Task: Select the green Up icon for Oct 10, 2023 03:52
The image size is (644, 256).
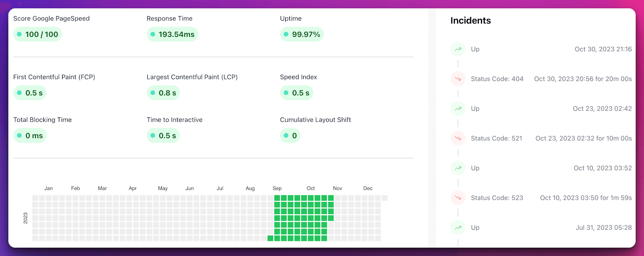Action: coord(458,168)
